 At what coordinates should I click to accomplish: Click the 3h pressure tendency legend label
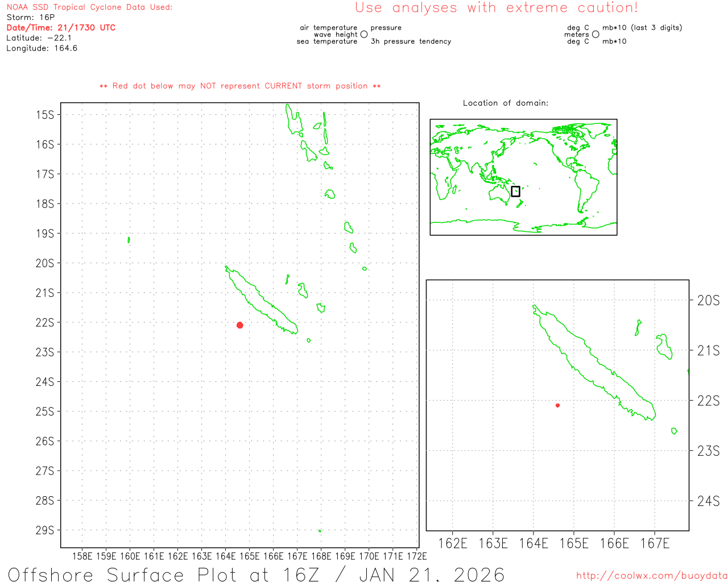pos(411,41)
